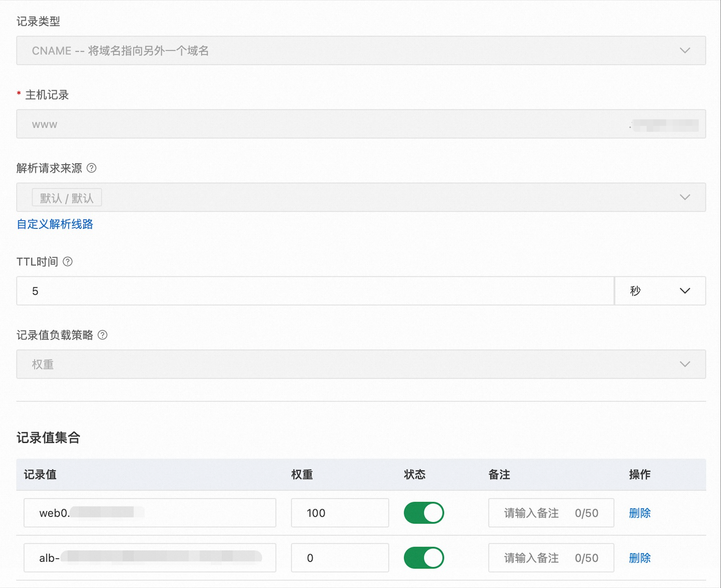Open the 记录类型 CNAME dropdown

[361, 50]
